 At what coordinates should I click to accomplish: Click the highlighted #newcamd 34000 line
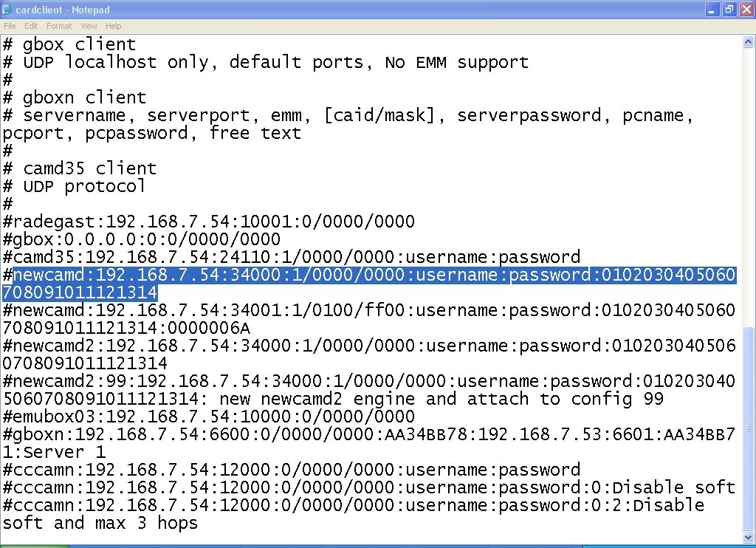pos(369,284)
